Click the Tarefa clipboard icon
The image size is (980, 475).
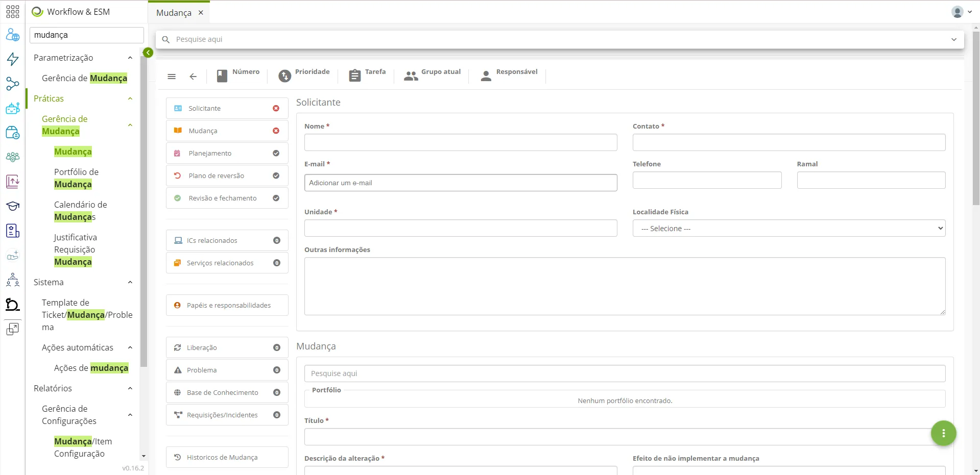(354, 76)
